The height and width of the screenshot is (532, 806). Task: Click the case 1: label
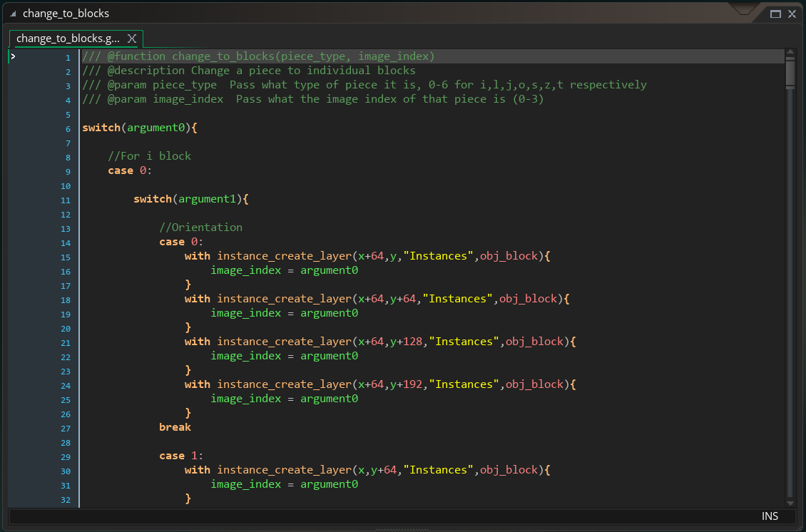pyautogui.click(x=181, y=456)
